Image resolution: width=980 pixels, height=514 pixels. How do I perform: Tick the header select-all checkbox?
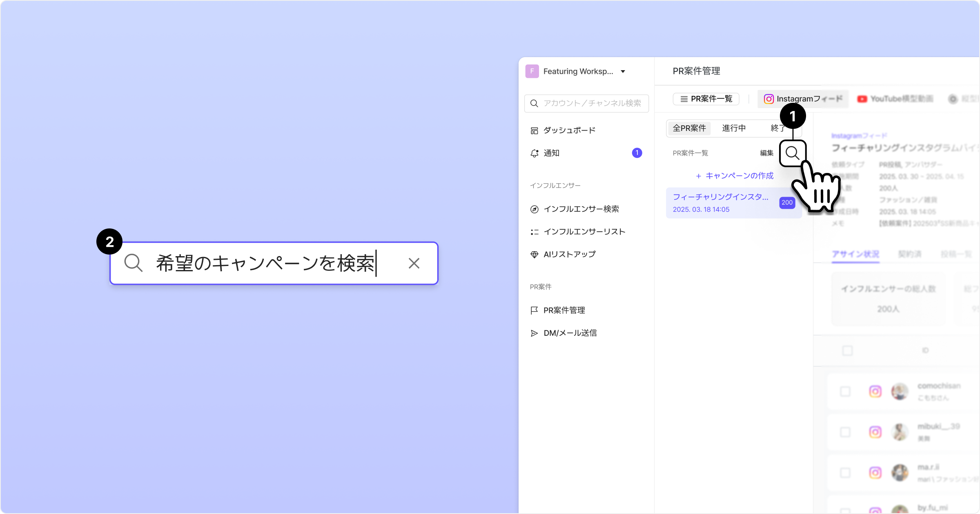pyautogui.click(x=847, y=350)
